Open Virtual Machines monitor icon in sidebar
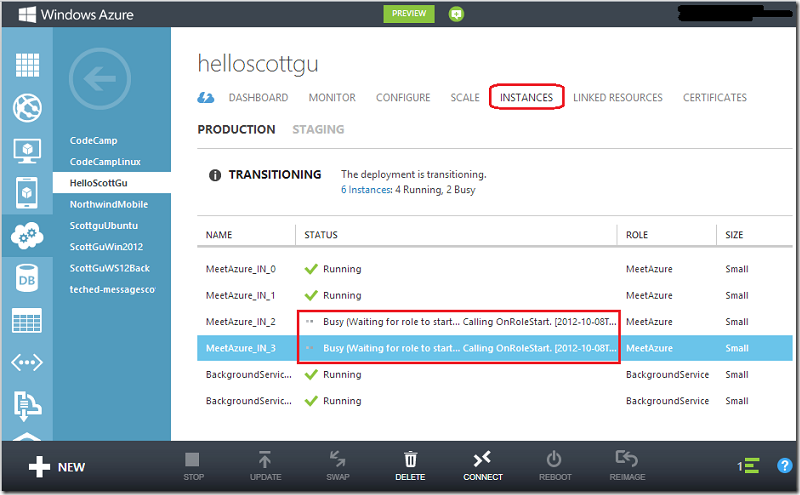Viewport: 800px width, 495px height. point(27,151)
